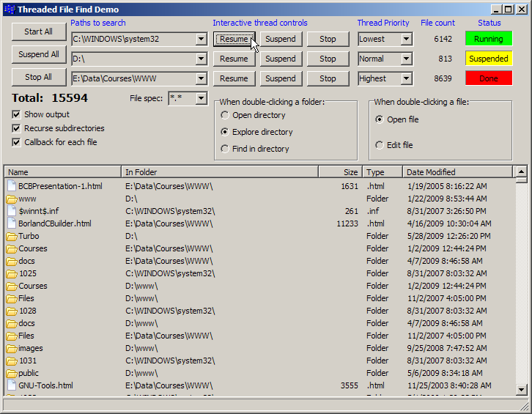Click the green Running status indicator
This screenshot has height=414, width=532.
[x=488, y=39]
